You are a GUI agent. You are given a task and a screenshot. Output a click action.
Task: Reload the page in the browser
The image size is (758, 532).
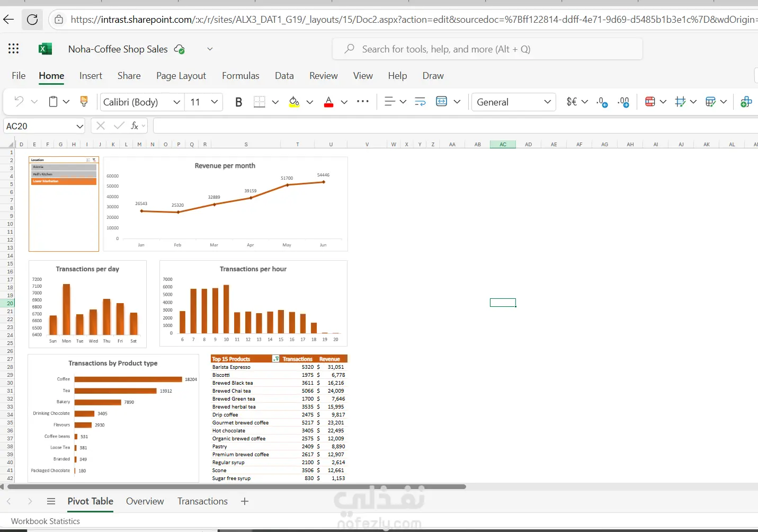coord(32,20)
